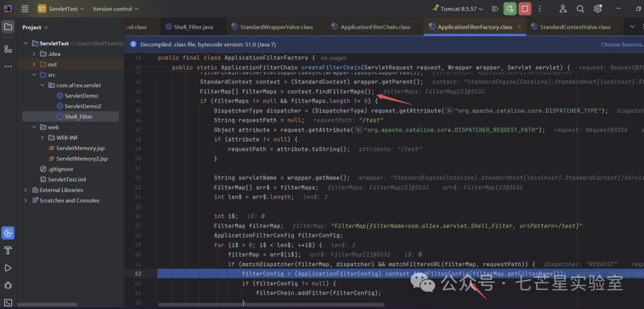Open Tomcat 8.5.57 run configuration dropdown
Image resolution: width=644 pixels, height=309 pixels.
coord(457,8)
